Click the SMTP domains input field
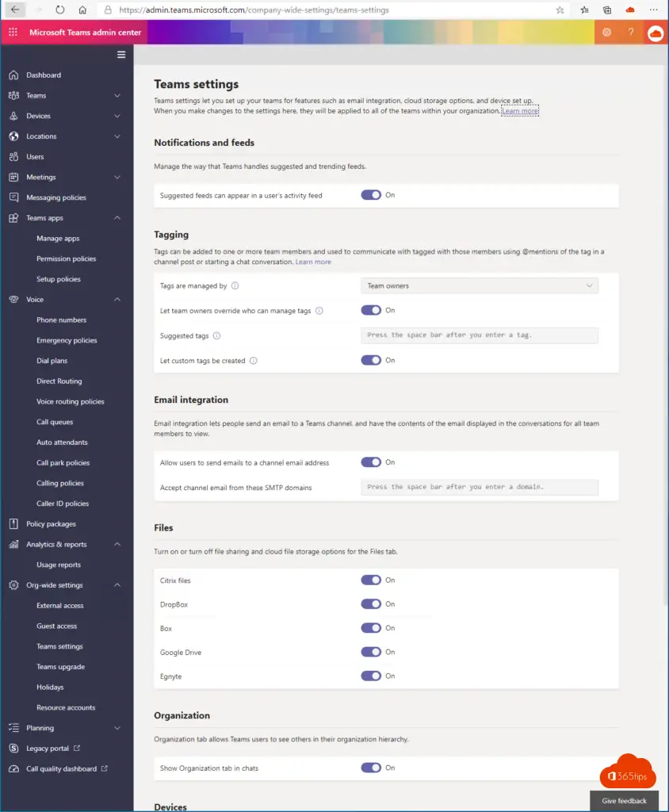This screenshot has height=812, width=669. [x=479, y=487]
